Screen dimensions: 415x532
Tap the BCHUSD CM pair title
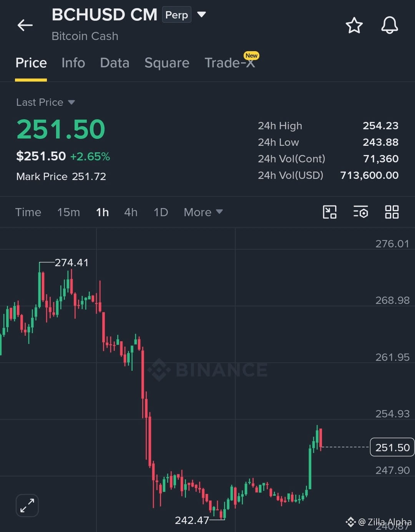point(105,15)
